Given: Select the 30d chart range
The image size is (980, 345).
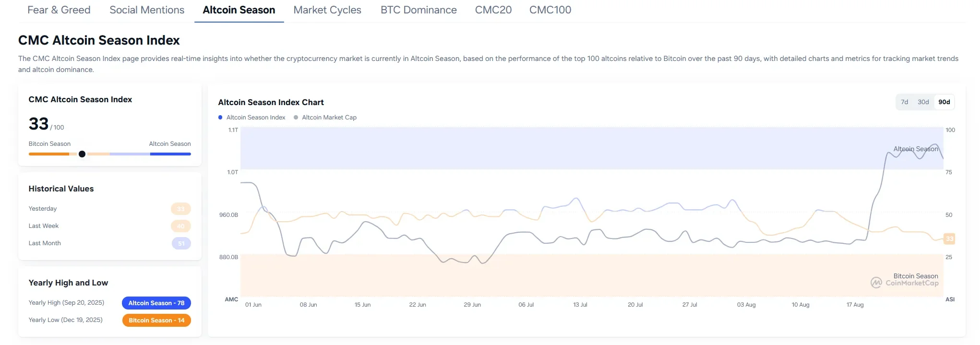Looking at the screenshot, I should tap(923, 102).
